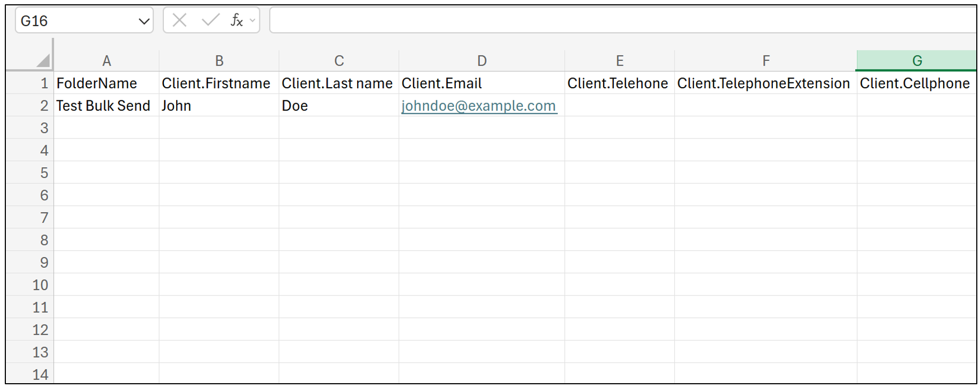Open the johndoe@example.com email link
This screenshot has height=388, width=980.
pos(479,106)
